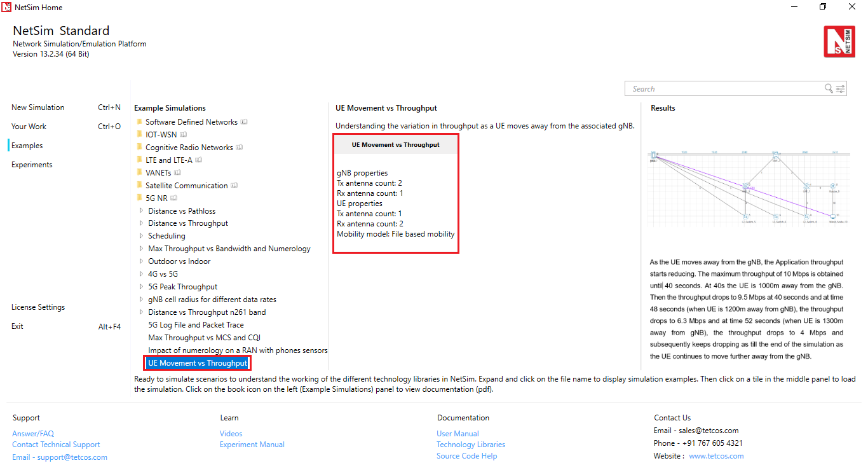The width and height of the screenshot is (868, 463).
Task: Open the Source Code Help link
Action: (x=467, y=456)
